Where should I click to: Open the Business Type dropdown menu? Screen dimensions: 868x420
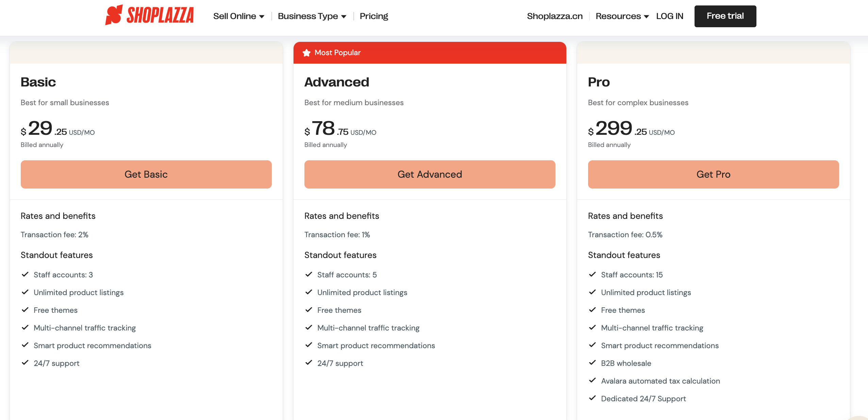pos(312,16)
